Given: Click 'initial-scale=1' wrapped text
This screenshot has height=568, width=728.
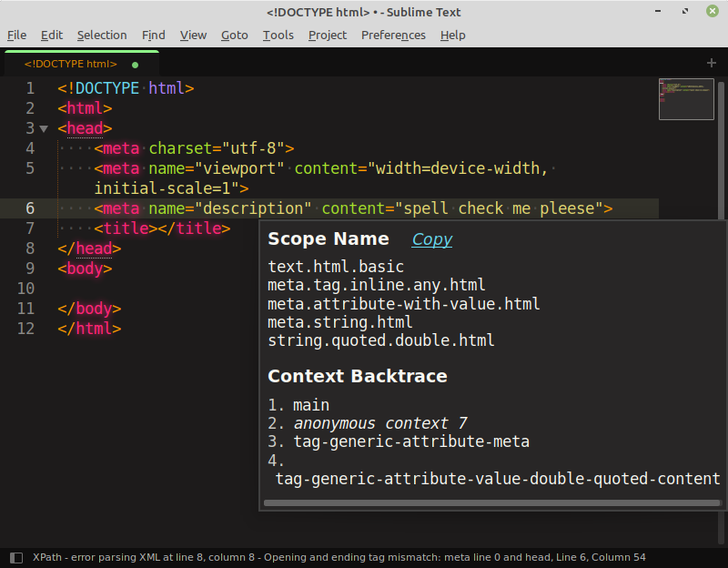Looking at the screenshot, I should pos(163,188).
